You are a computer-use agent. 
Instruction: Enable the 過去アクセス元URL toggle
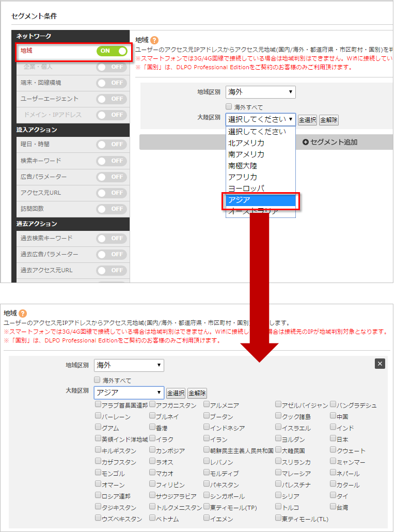(112, 270)
